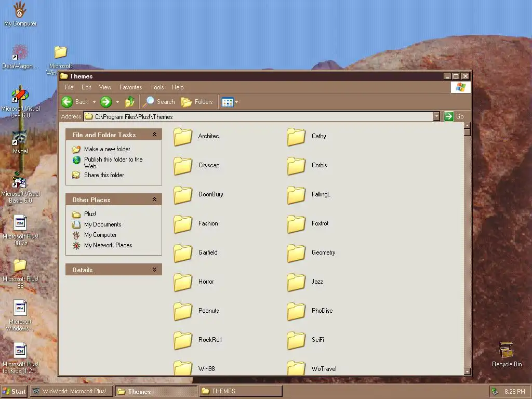
Task: Select the FallingL folder icon
Action: coord(296,195)
